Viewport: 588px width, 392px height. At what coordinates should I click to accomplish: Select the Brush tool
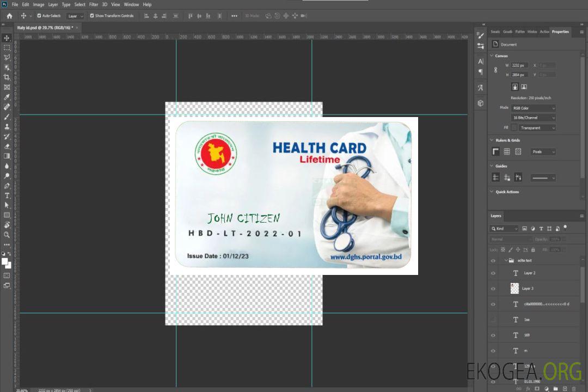point(7,117)
